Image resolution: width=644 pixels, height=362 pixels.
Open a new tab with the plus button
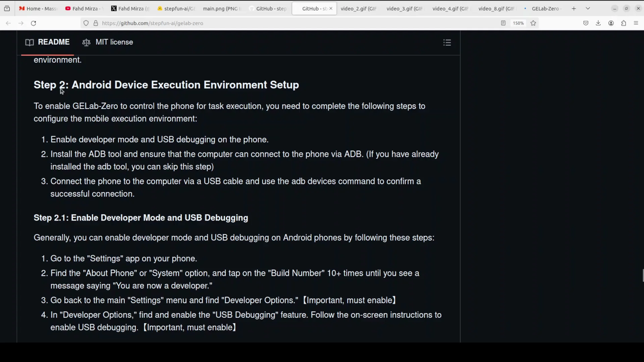pyautogui.click(x=574, y=8)
